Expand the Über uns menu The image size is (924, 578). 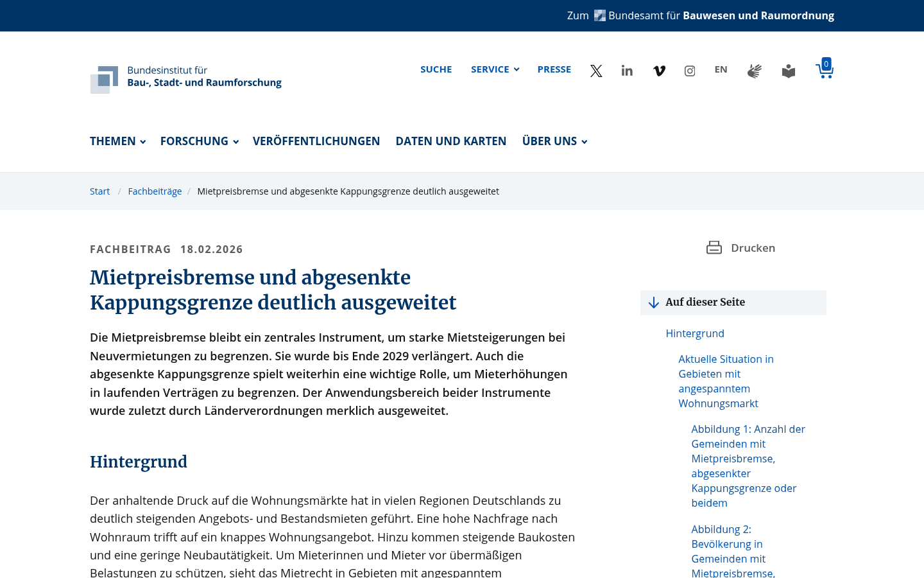pyautogui.click(x=555, y=141)
